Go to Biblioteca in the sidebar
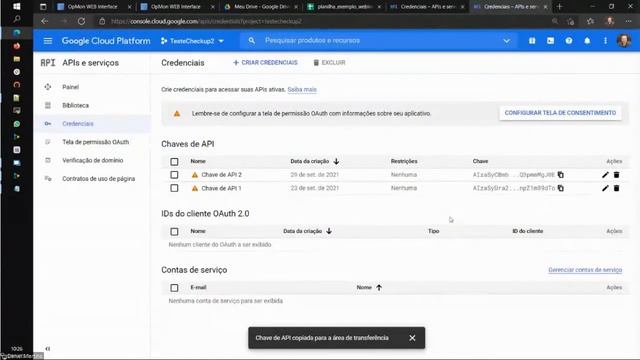Viewport: 640px width, 360px height. [x=76, y=105]
